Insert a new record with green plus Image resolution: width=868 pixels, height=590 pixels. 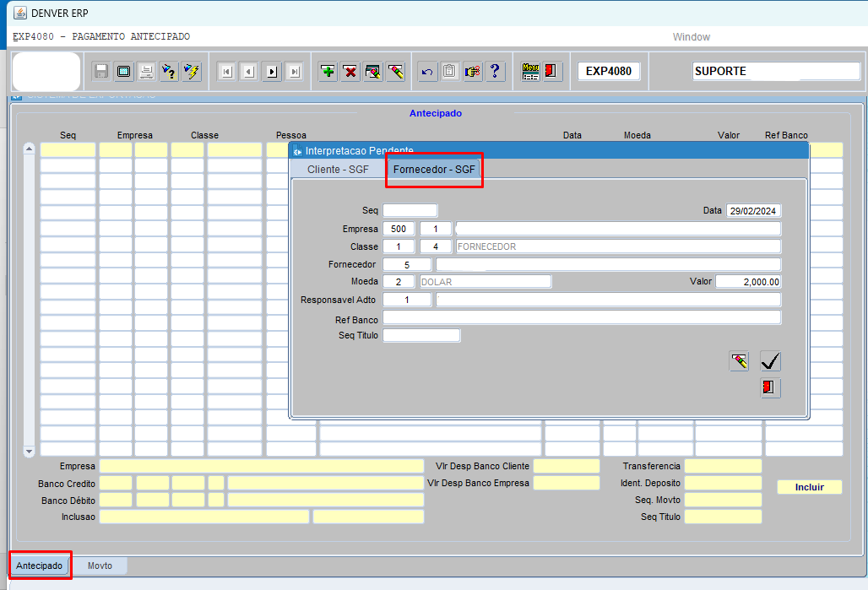coord(328,72)
